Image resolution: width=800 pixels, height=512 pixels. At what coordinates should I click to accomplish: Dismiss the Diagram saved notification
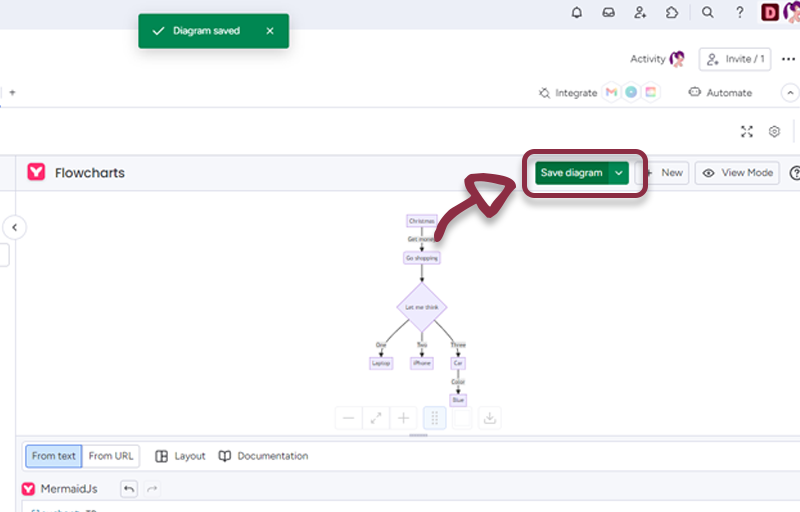(269, 31)
